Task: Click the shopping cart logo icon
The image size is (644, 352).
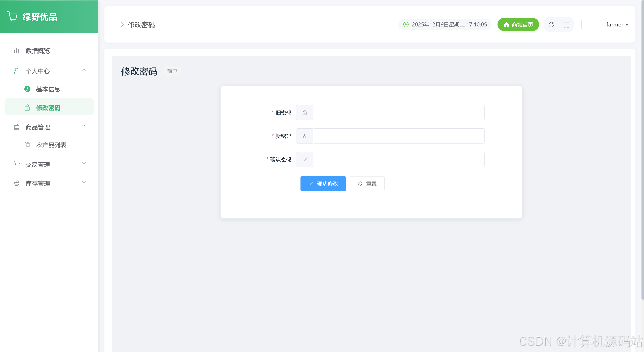Action: (12, 17)
